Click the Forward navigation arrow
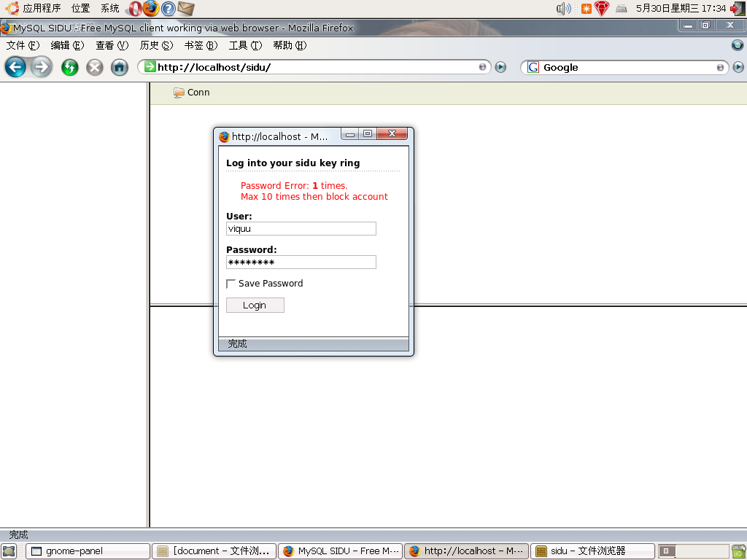 click(x=42, y=68)
